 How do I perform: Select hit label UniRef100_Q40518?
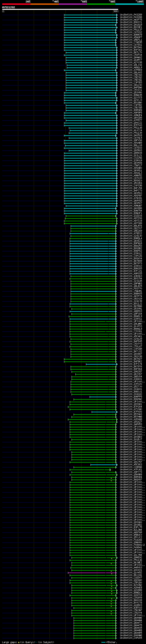click(x=131, y=135)
